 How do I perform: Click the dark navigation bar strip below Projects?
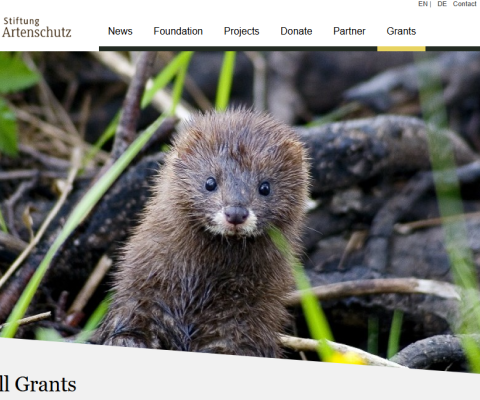point(241,49)
